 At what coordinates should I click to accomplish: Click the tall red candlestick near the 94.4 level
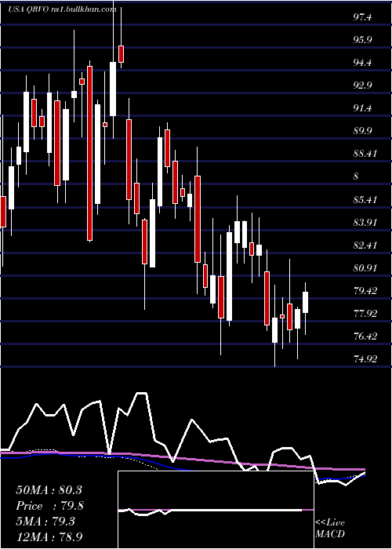point(90,154)
